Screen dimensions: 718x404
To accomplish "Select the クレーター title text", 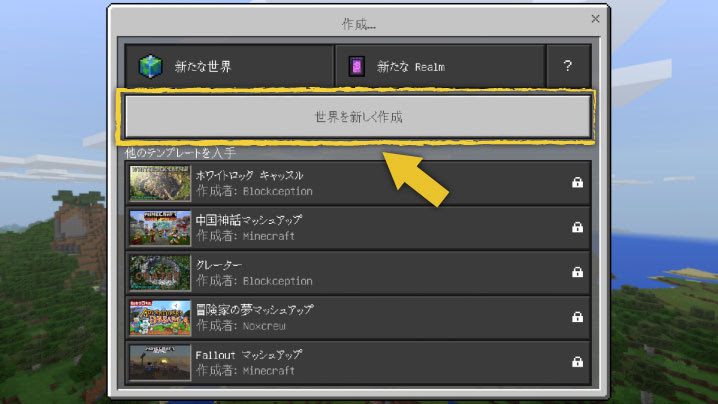I will tap(219, 265).
